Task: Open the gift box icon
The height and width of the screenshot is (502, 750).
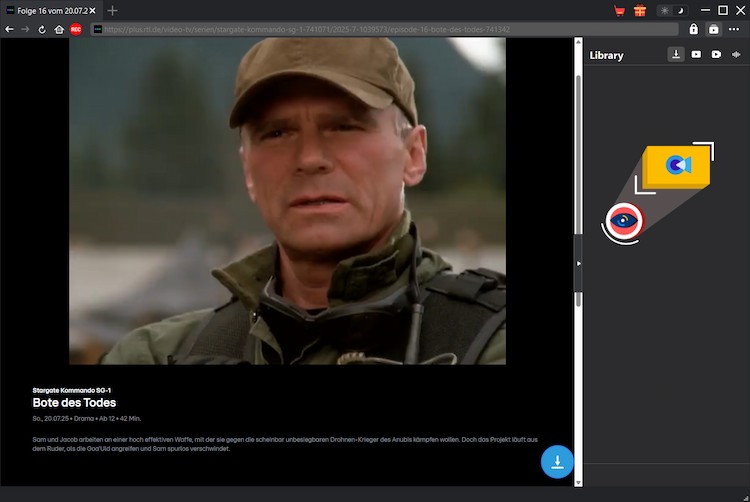Action: 640,11
